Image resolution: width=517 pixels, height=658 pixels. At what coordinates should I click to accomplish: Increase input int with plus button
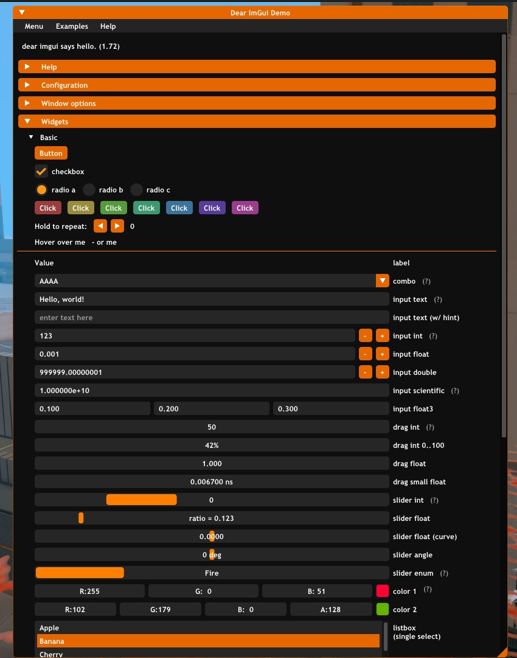[x=382, y=336]
